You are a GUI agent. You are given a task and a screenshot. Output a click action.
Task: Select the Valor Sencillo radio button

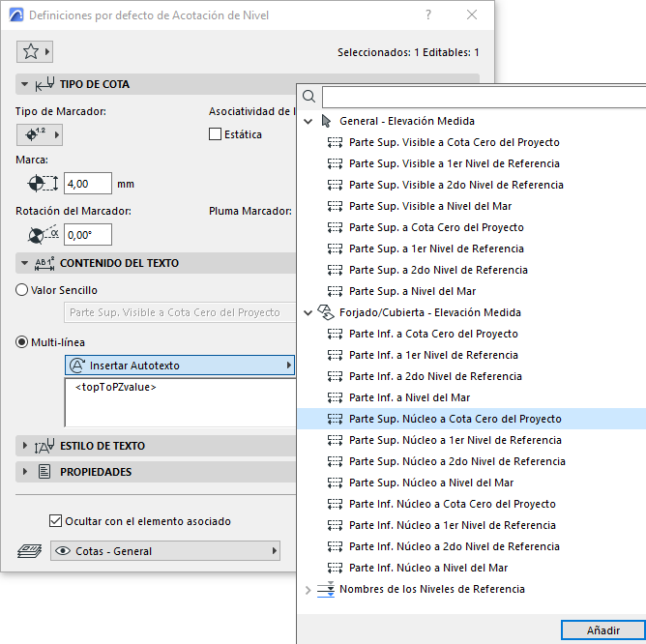pyautogui.click(x=22, y=290)
